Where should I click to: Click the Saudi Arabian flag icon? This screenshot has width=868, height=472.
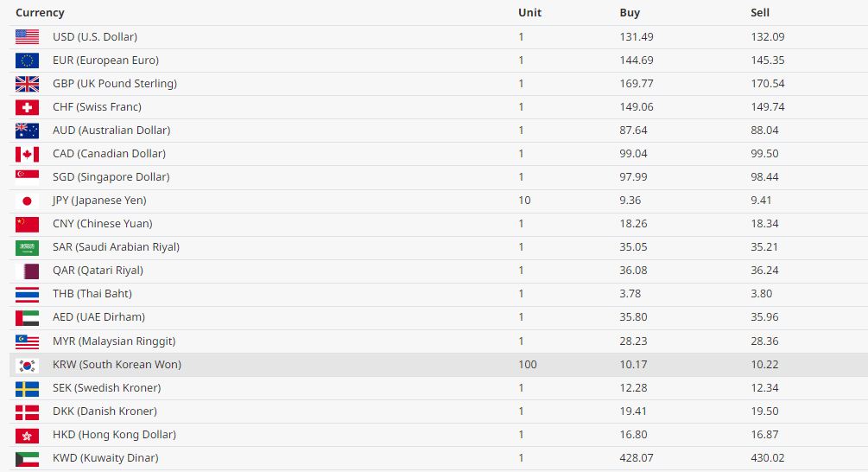pos(27,247)
